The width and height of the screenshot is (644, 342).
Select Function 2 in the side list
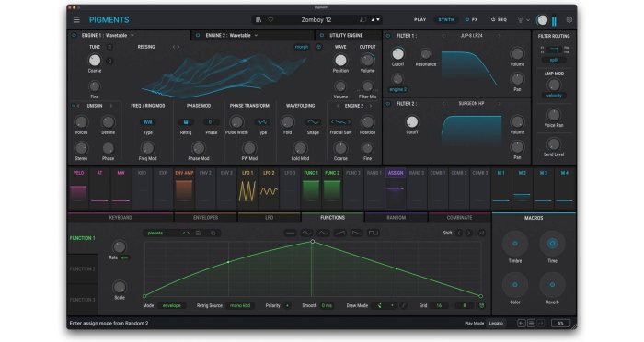[x=83, y=269]
